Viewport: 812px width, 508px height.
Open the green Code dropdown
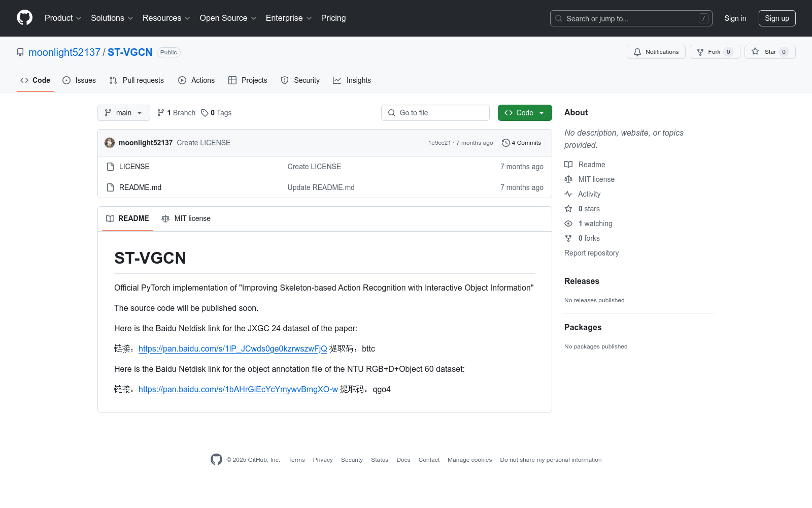[x=525, y=113]
